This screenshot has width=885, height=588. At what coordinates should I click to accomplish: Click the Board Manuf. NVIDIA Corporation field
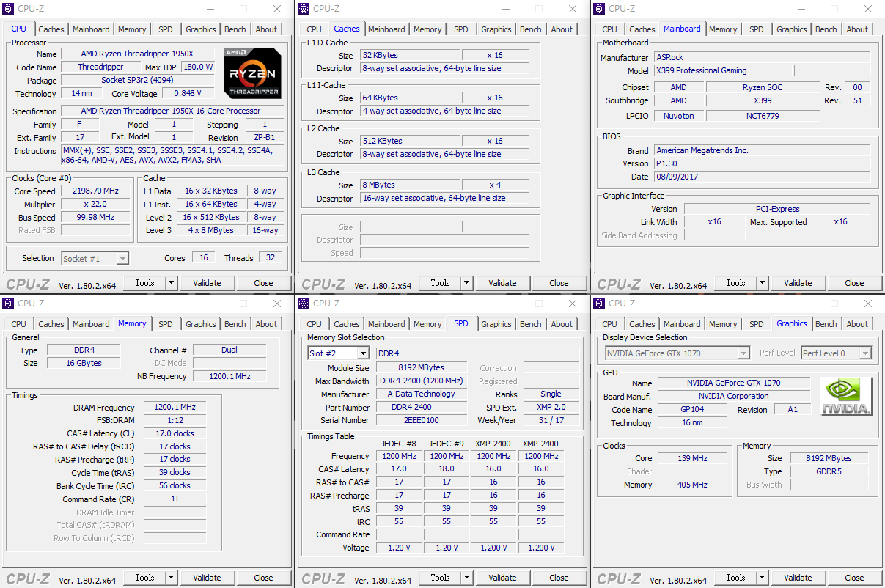pyautogui.click(x=734, y=396)
